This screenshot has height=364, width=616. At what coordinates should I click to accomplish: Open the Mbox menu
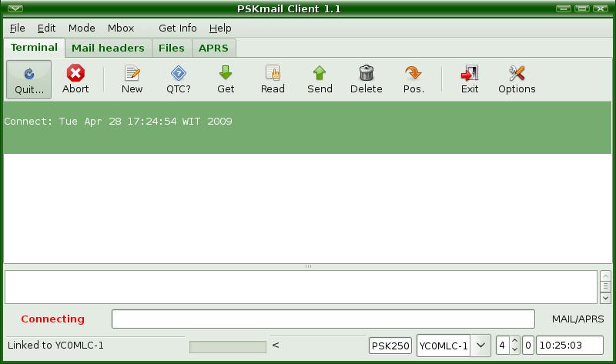[x=121, y=28]
